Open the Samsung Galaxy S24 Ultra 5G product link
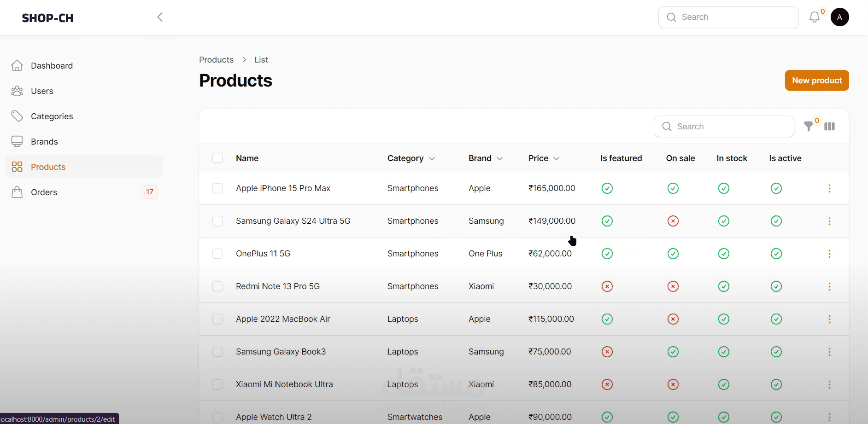The height and width of the screenshot is (424, 868). pyautogui.click(x=293, y=221)
